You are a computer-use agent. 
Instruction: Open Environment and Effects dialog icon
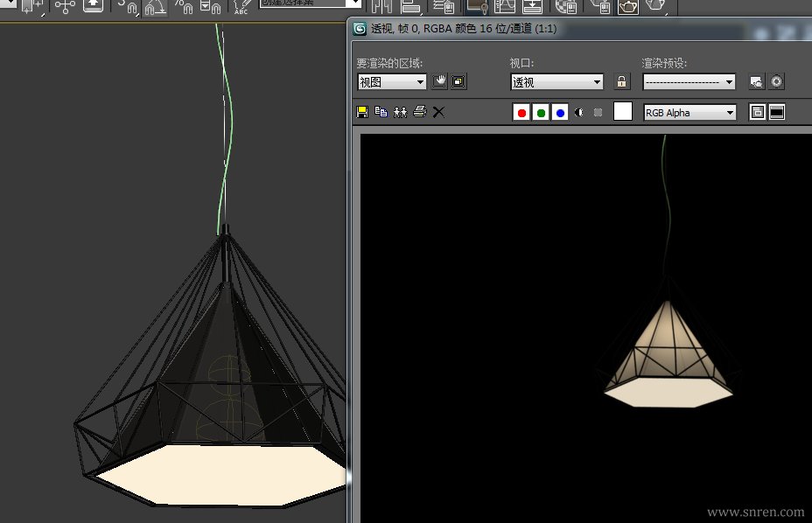(775, 81)
